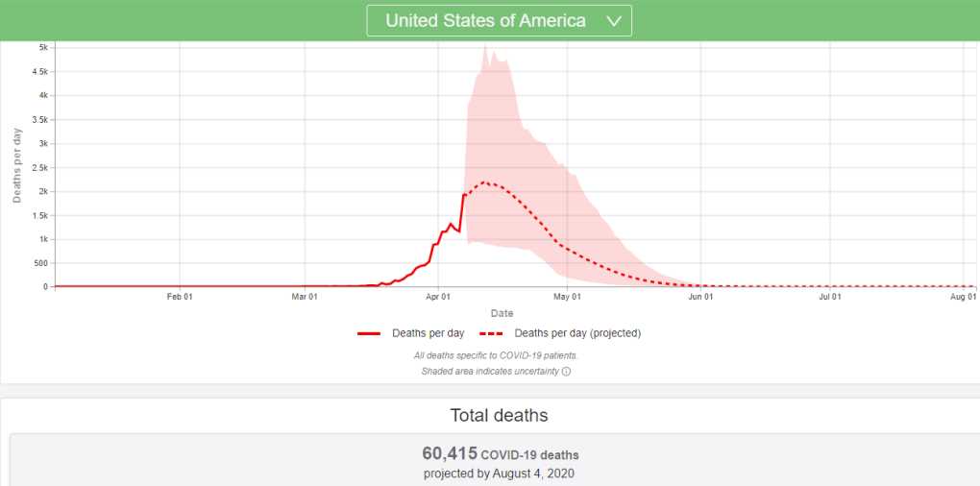Viewport: 980px width, 486px height.
Task: Click the 'Aug 01' date axis label
Action: click(x=963, y=298)
